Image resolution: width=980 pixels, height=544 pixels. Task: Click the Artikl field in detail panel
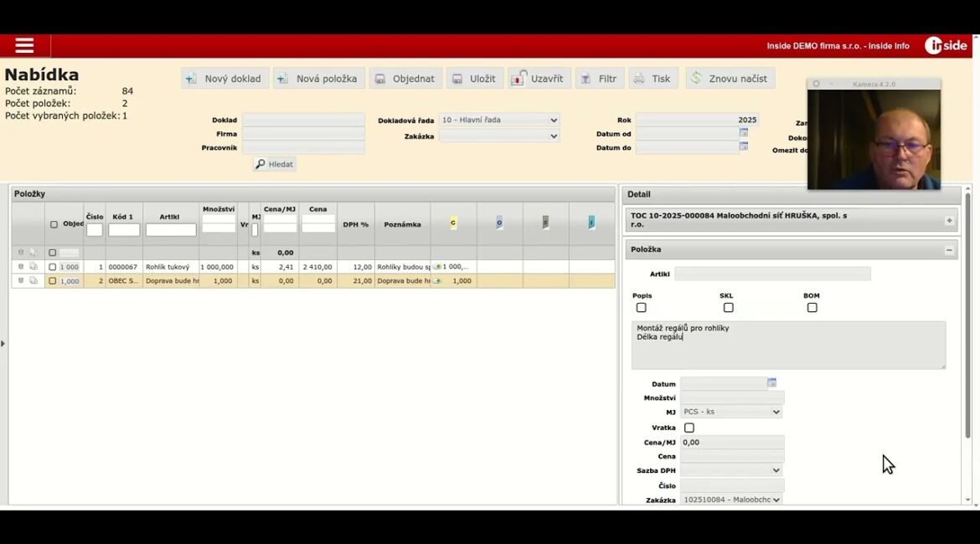[771, 274]
